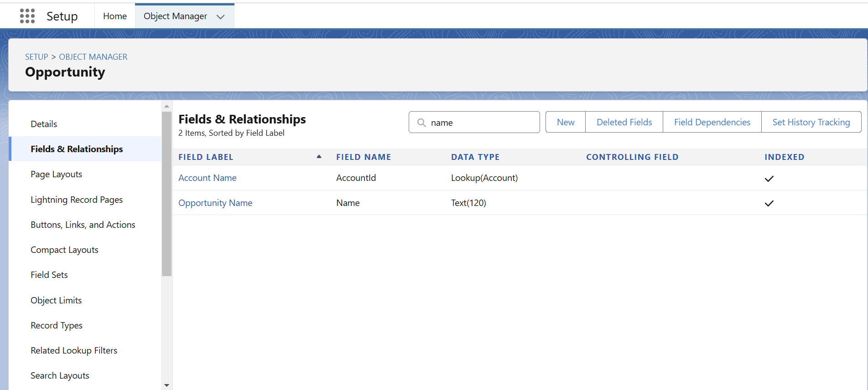Click the Controlling Field column header
The width and height of the screenshot is (868, 390).
click(632, 157)
